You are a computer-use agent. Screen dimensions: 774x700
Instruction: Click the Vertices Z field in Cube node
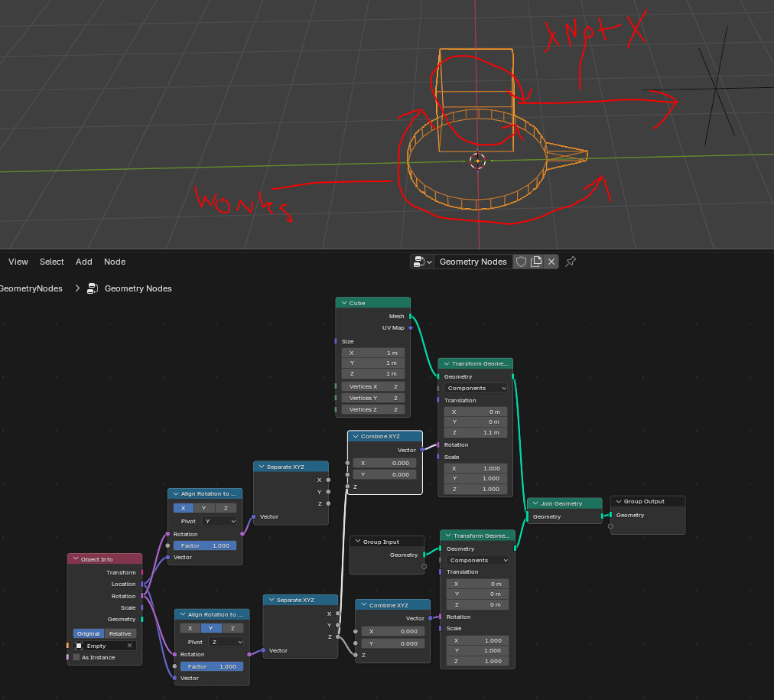point(372,409)
